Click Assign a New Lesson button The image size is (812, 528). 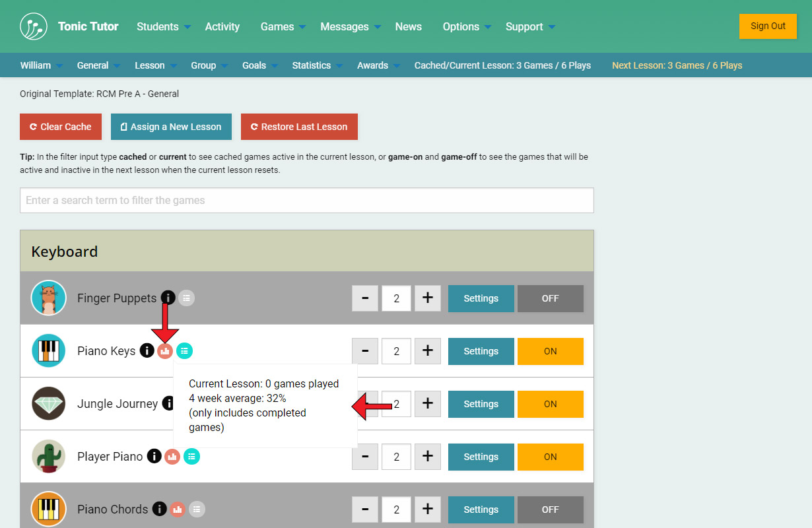(171, 127)
